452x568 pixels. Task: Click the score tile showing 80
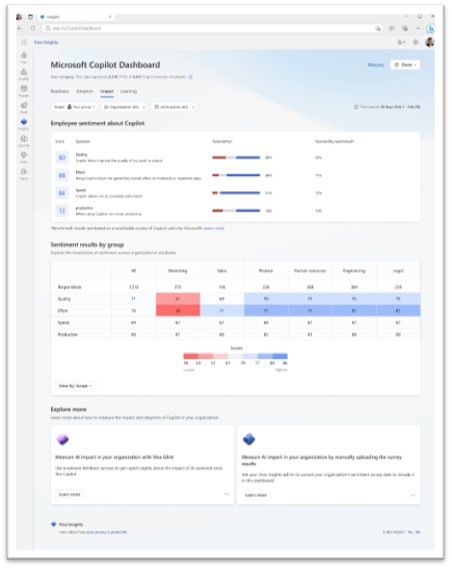coord(62,158)
